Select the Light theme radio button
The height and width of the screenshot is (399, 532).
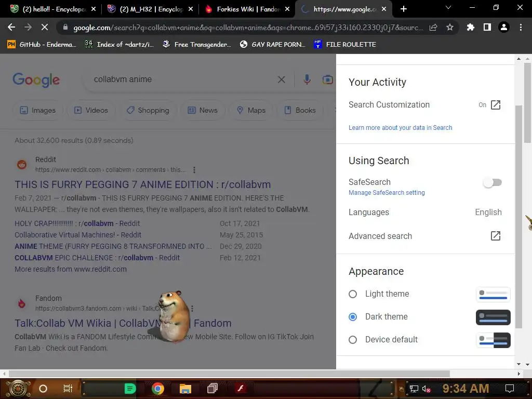(353, 294)
